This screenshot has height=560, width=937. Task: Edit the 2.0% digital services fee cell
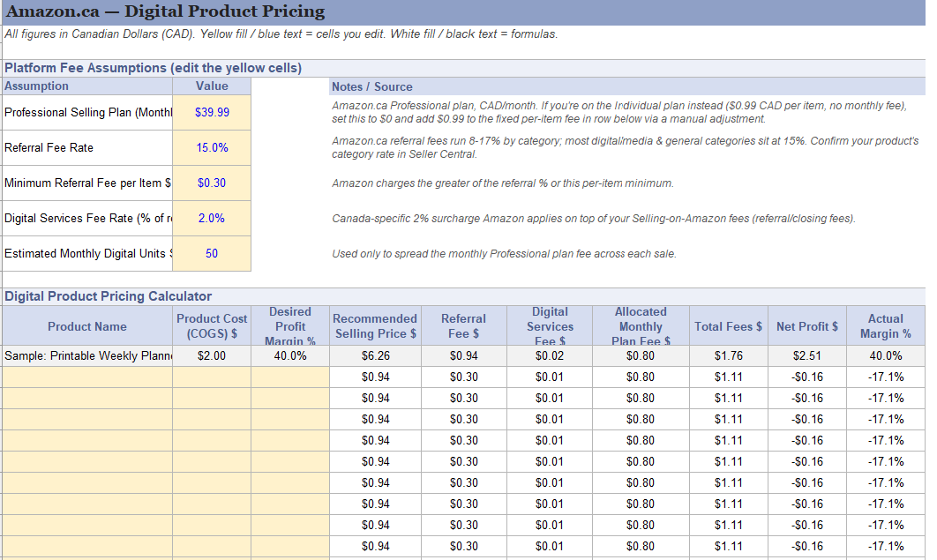point(212,218)
